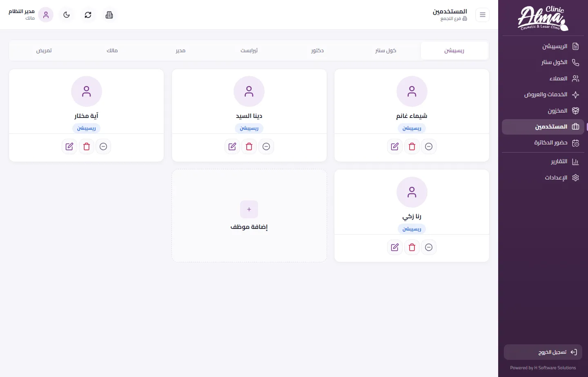Viewport: 588px width, 377px height.
Task: Delete employee رنا زكي
Action: pos(412,247)
